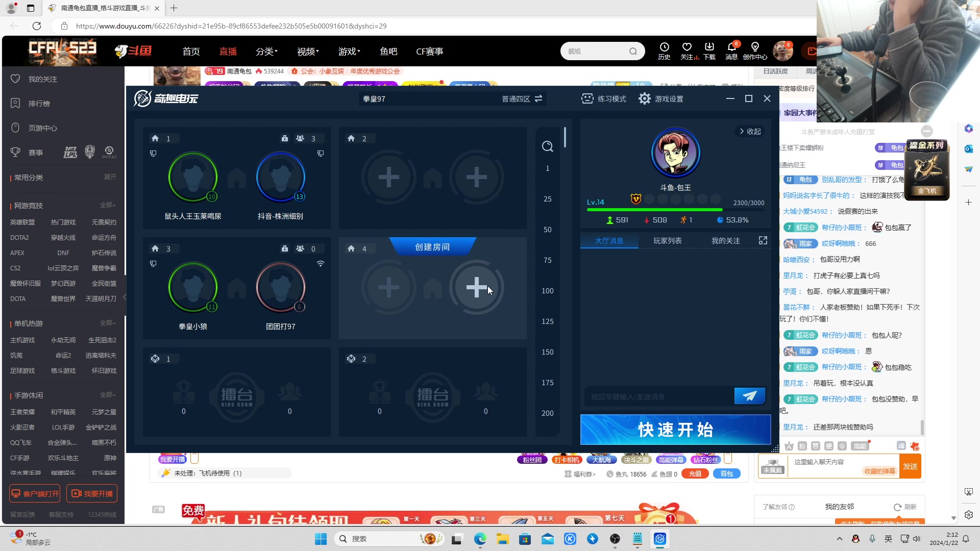Click Douyu chat input field
The width and height of the screenshot is (980, 551).
click(843, 466)
